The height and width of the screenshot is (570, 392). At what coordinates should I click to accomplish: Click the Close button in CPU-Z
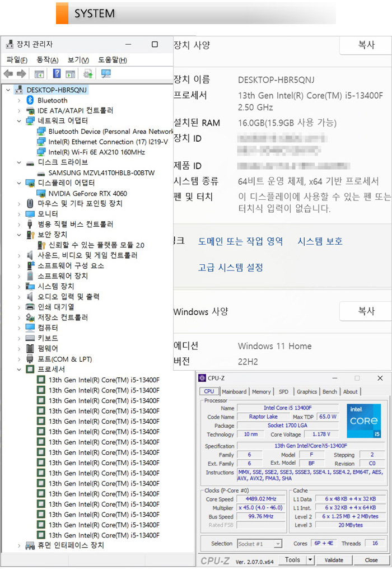coord(371,560)
